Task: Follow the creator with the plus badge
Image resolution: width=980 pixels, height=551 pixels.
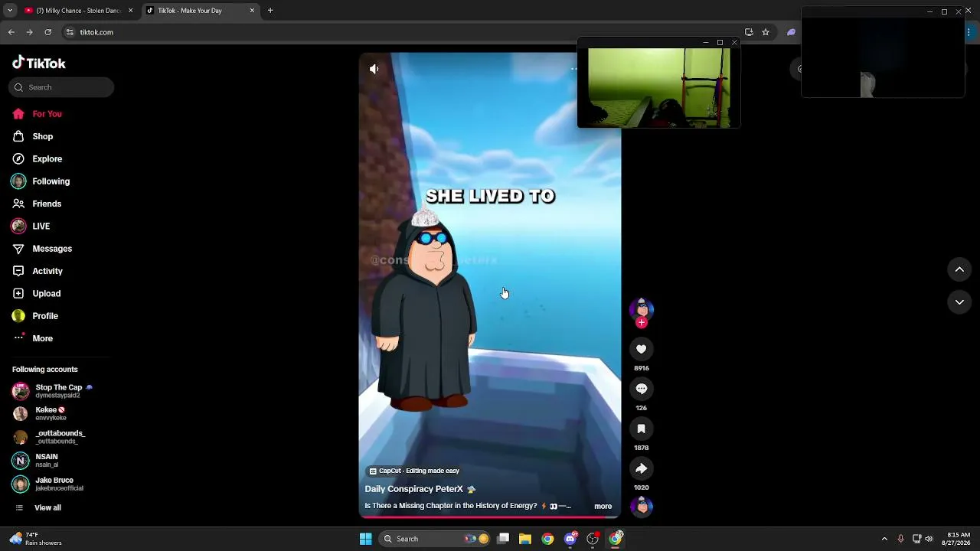Action: tap(642, 323)
